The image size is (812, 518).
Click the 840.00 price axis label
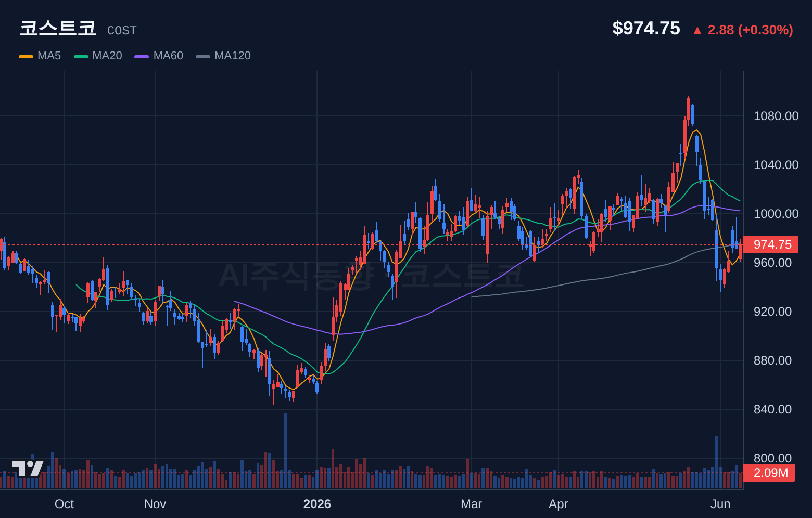point(772,409)
